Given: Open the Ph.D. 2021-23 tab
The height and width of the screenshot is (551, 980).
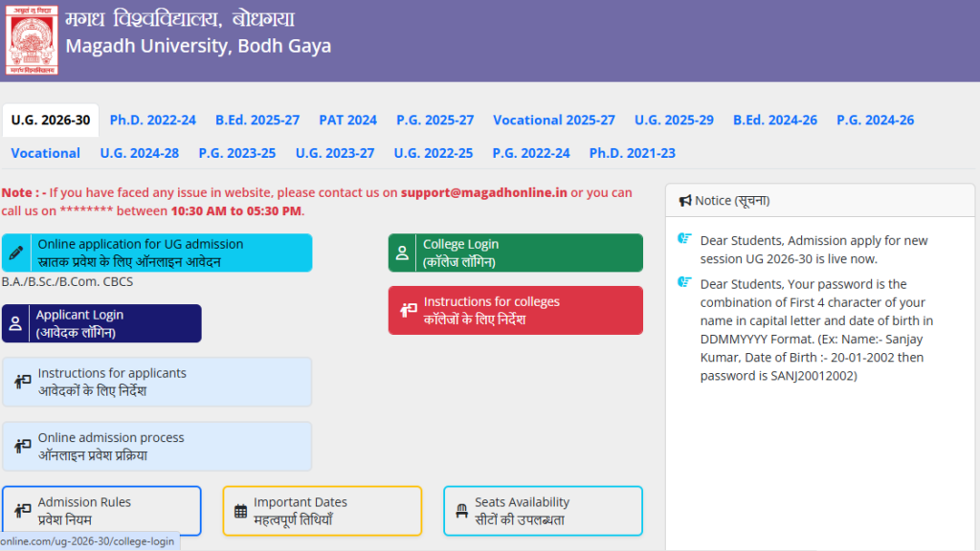Looking at the screenshot, I should (633, 153).
